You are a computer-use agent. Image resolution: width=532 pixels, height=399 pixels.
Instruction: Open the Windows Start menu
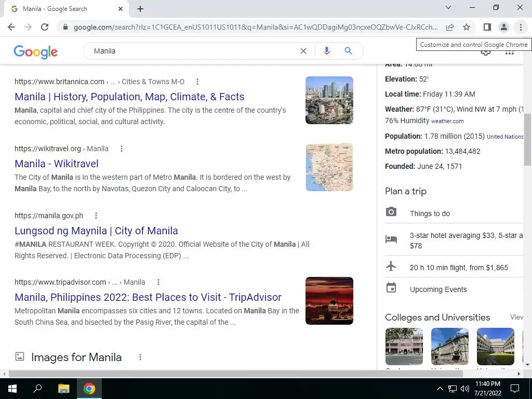point(12,389)
